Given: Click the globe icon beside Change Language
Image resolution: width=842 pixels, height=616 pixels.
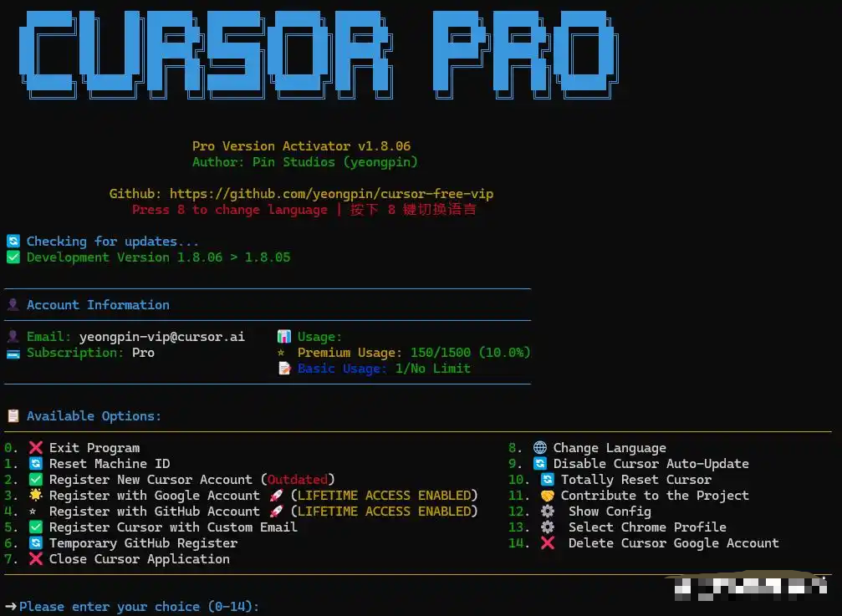Looking at the screenshot, I should [539, 447].
